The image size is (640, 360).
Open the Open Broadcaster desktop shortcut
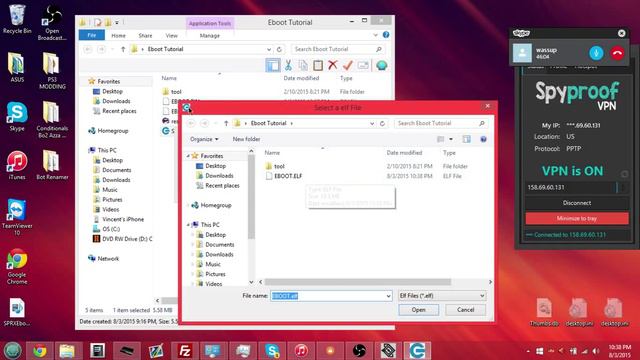pyautogui.click(x=52, y=23)
